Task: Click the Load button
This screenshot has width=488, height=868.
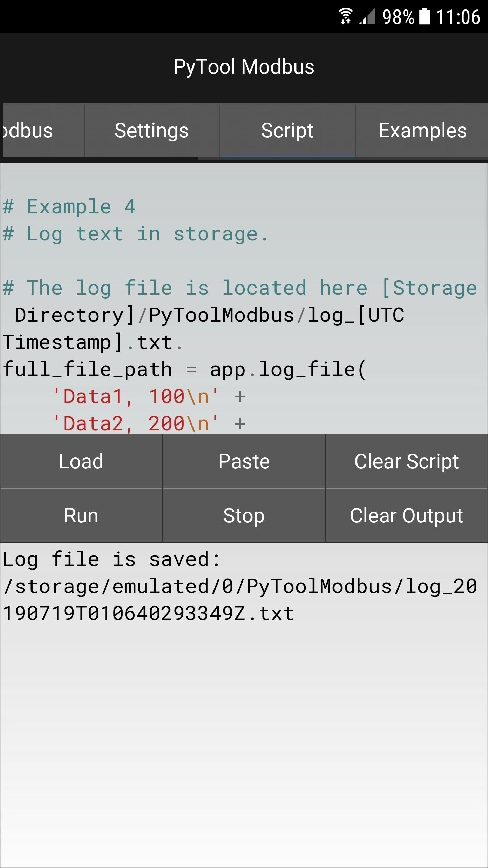Action: coord(81,461)
